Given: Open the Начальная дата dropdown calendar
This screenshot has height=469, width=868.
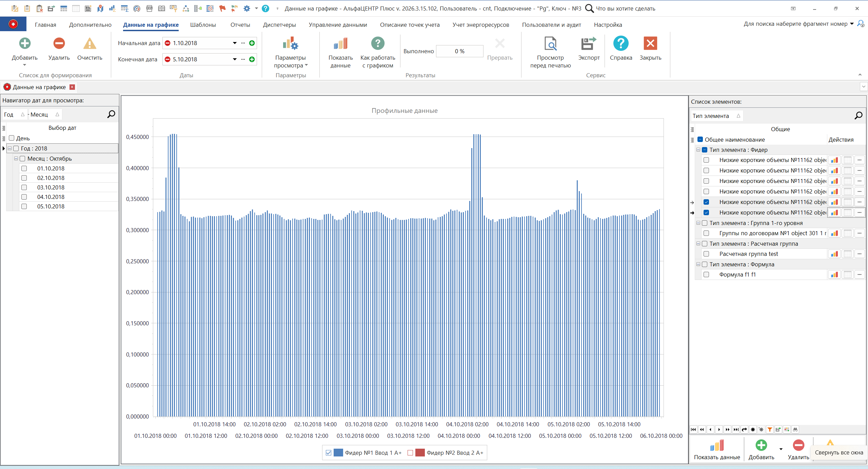Looking at the screenshot, I should 234,43.
